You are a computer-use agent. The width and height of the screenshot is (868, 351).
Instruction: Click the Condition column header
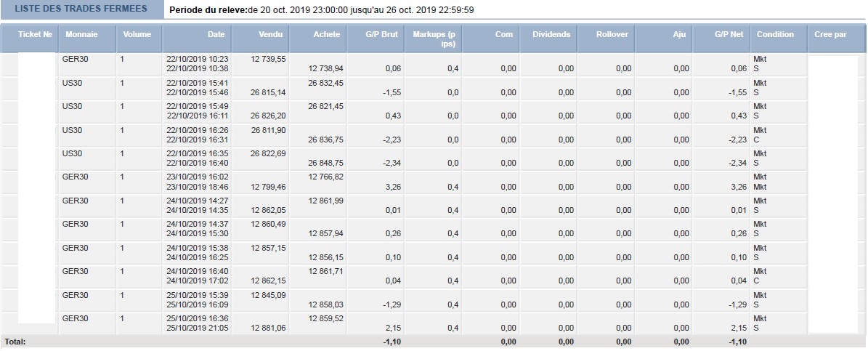pos(779,39)
